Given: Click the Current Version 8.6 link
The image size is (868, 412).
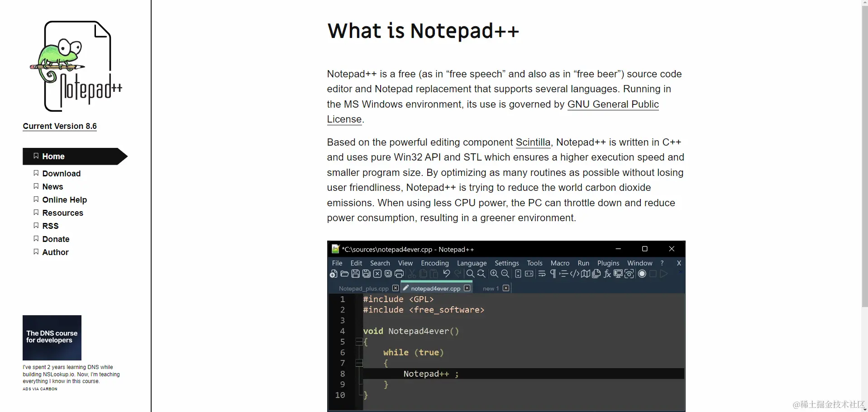Looking at the screenshot, I should tap(60, 126).
